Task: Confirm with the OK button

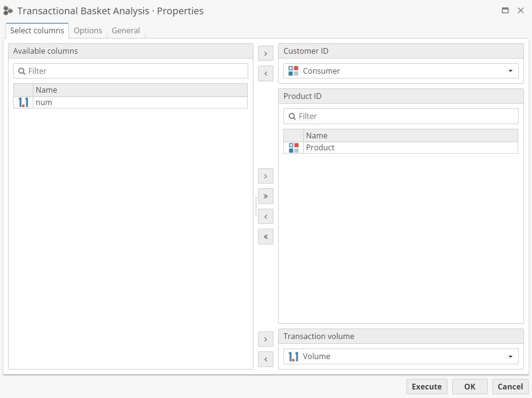Action: tap(470, 387)
